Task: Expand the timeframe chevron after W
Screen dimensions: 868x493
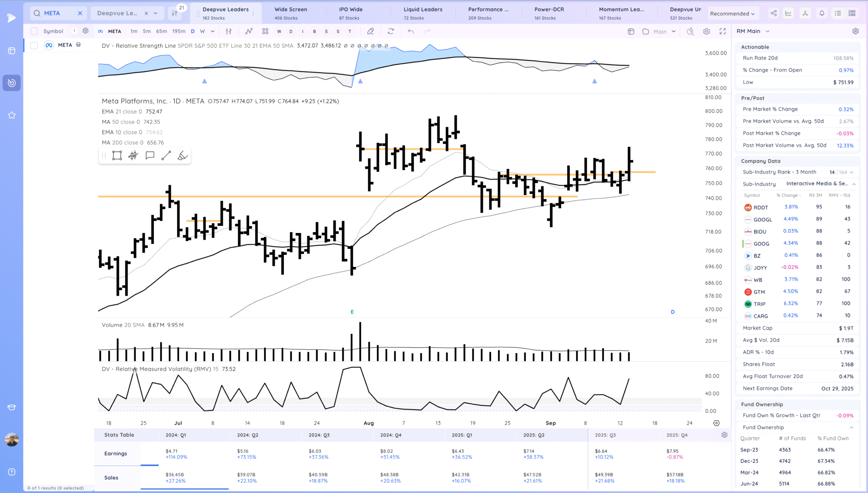Action: tap(213, 31)
